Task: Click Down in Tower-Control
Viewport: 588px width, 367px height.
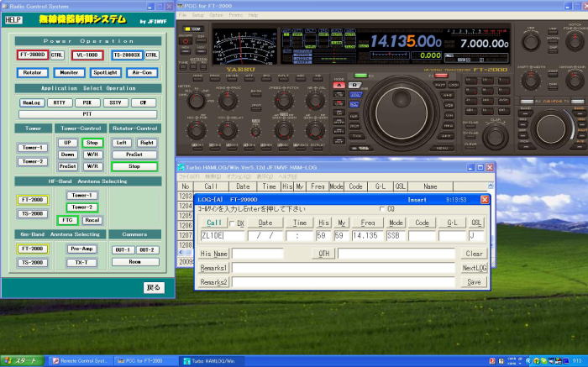Action: [67, 155]
